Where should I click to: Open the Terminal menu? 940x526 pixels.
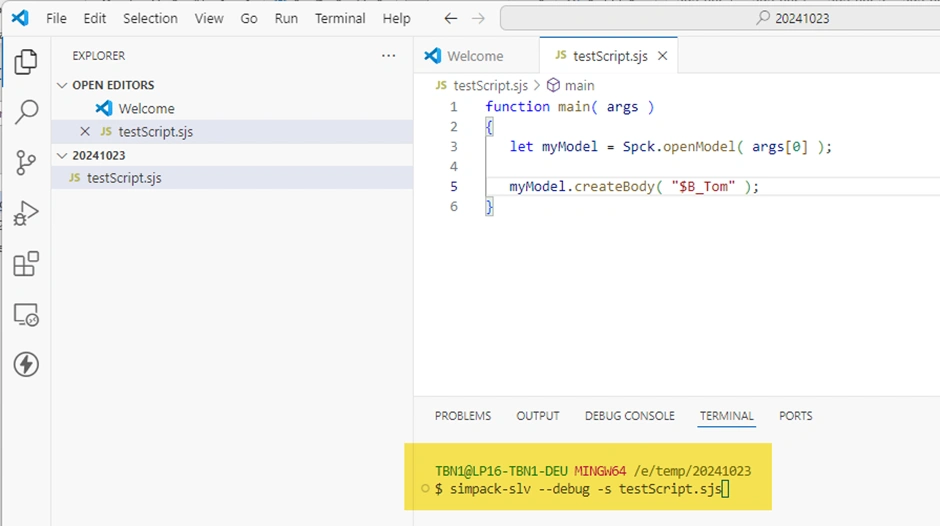pos(341,18)
